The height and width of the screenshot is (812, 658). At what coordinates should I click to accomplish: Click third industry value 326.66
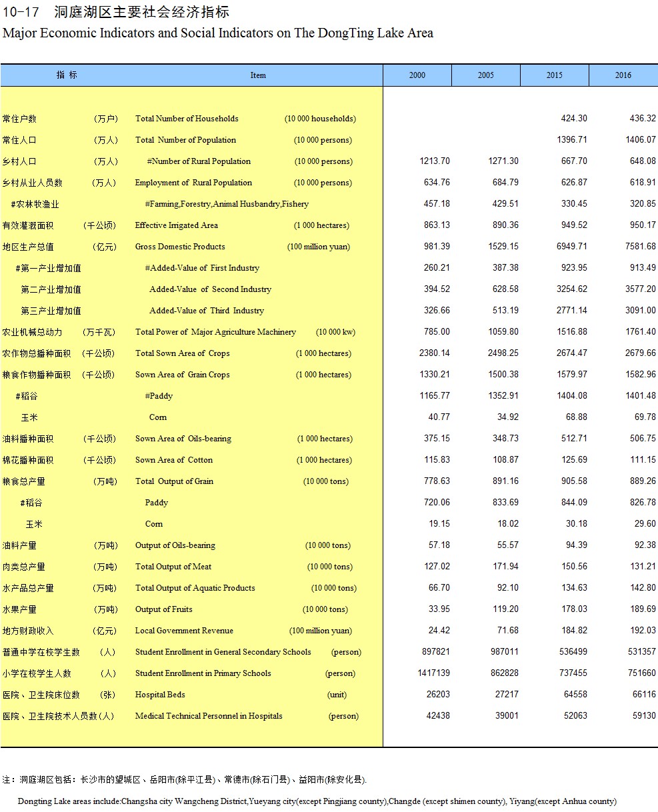[x=437, y=311]
